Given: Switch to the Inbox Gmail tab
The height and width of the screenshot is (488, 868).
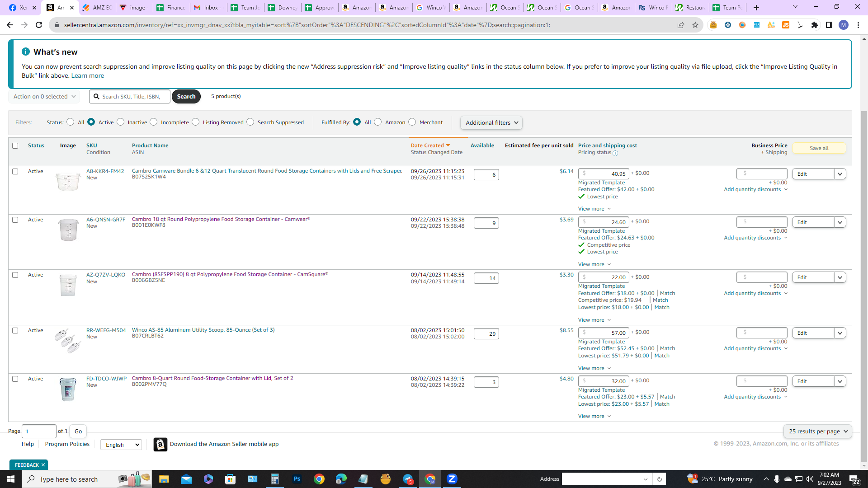Looking at the screenshot, I should [x=208, y=8].
